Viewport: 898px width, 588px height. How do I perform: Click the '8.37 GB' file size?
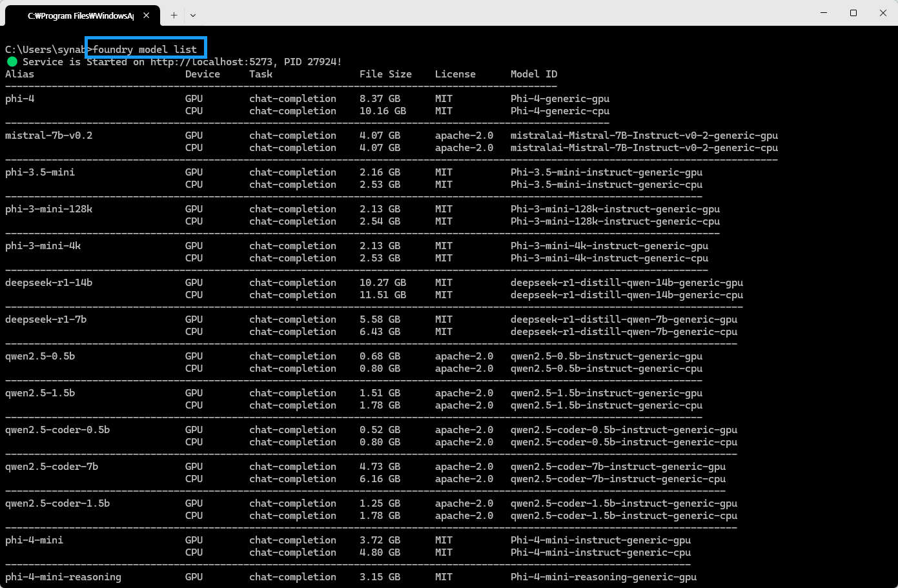(380, 99)
